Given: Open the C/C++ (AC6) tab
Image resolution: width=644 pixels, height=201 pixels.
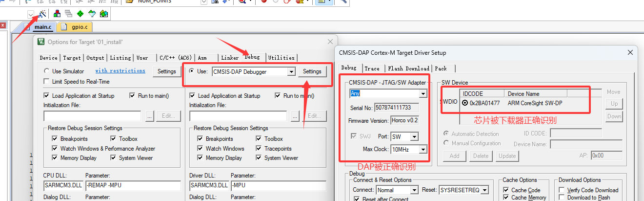Looking at the screenshot, I should (x=176, y=58).
